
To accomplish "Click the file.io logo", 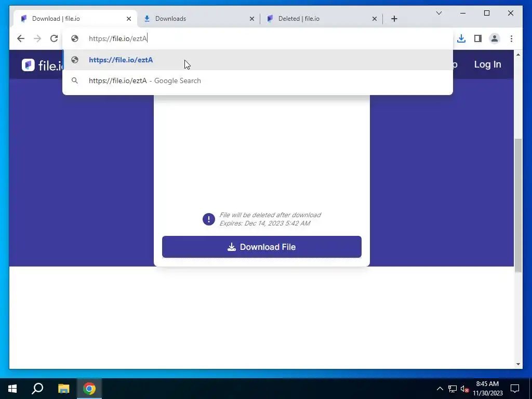I will pyautogui.click(x=42, y=65).
